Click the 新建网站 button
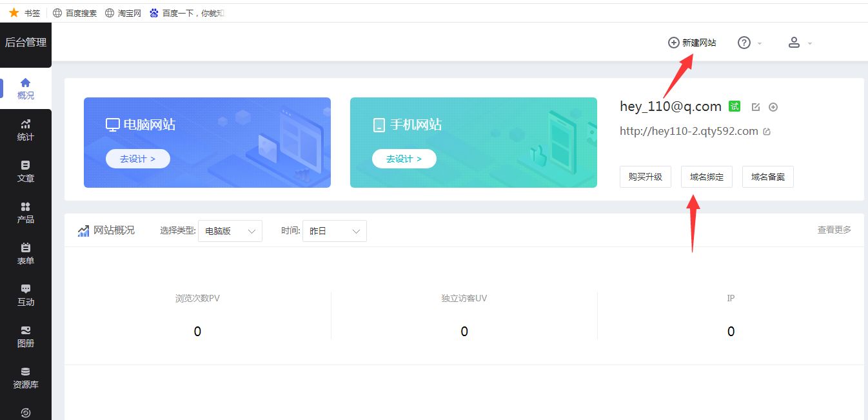Viewport: 868px width, 420px height. pyautogui.click(x=691, y=42)
